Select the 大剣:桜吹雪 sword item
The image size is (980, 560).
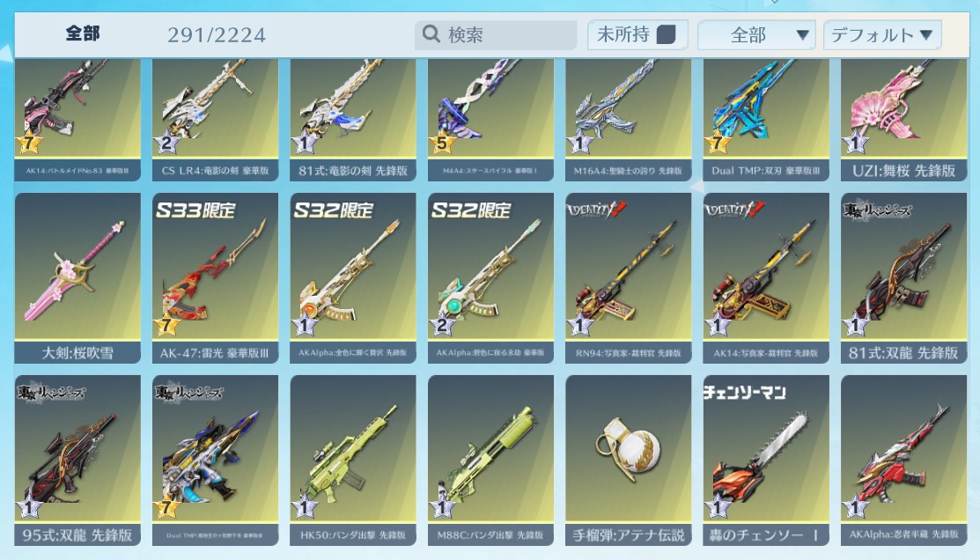coord(77,278)
